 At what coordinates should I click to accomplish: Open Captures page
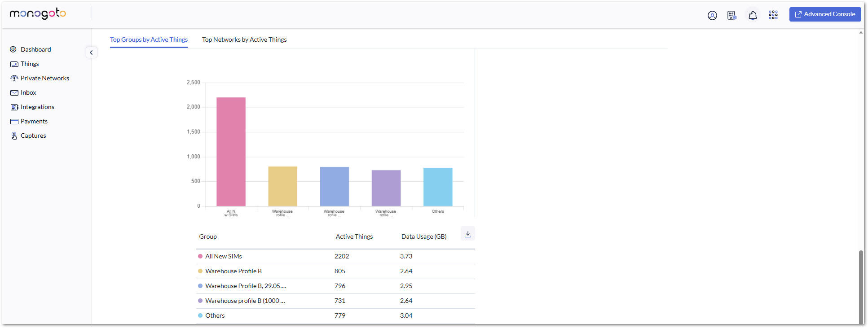click(33, 136)
